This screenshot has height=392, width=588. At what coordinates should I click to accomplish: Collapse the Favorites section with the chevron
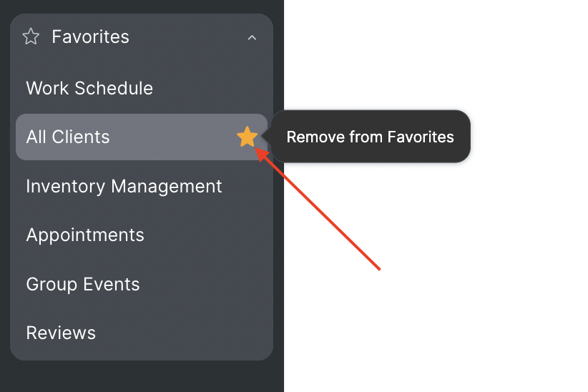tap(252, 37)
